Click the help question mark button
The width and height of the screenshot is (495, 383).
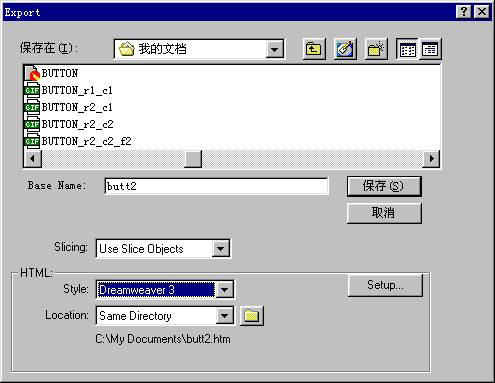pyautogui.click(x=464, y=12)
